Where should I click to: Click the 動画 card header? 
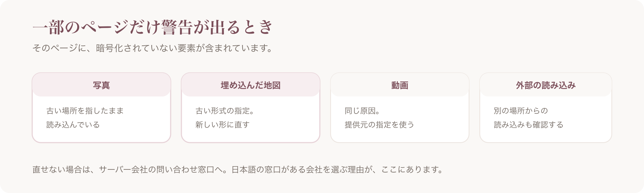tap(400, 85)
